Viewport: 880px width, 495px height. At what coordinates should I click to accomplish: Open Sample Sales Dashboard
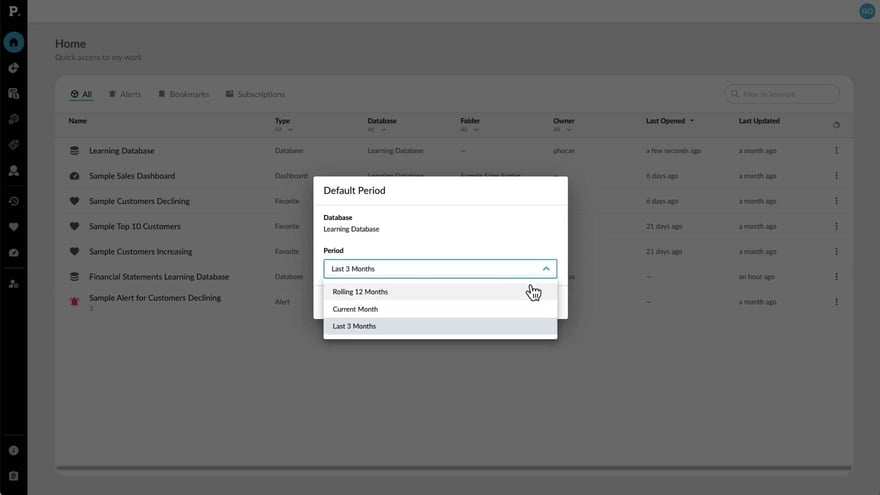click(x=132, y=176)
